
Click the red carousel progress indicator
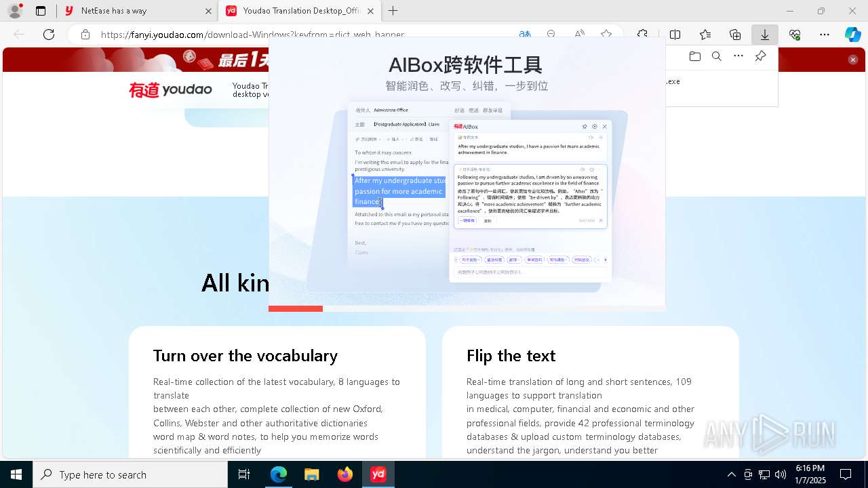tap(296, 309)
